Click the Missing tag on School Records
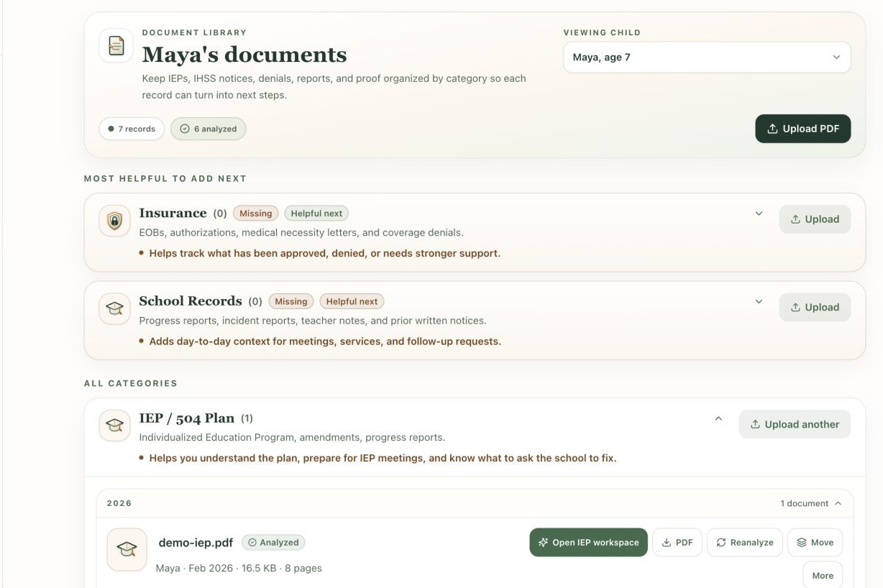Image resolution: width=883 pixels, height=588 pixels. [291, 301]
